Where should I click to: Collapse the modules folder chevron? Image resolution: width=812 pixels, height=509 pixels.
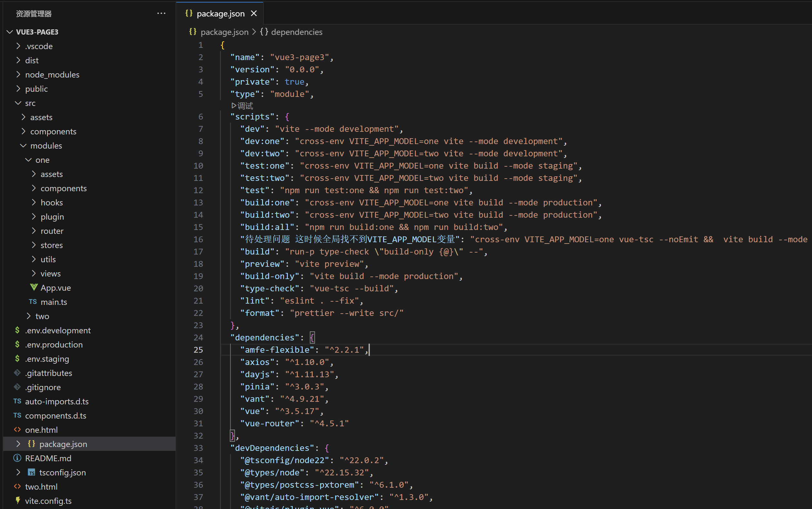coord(23,145)
